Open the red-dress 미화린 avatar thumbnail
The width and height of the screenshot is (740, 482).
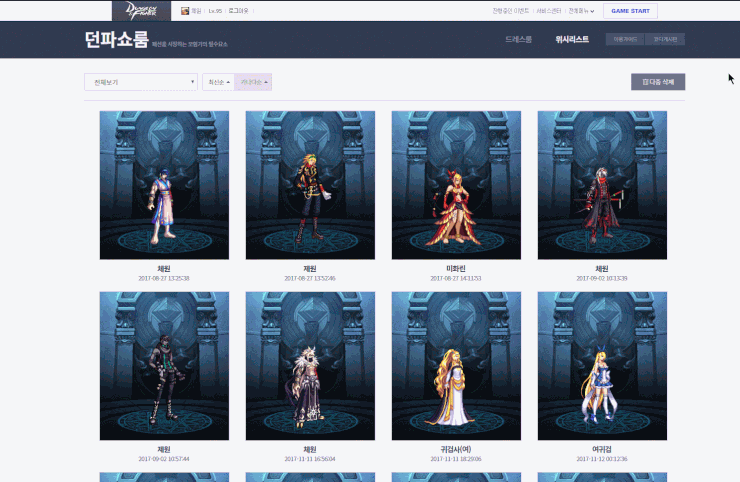[456, 185]
